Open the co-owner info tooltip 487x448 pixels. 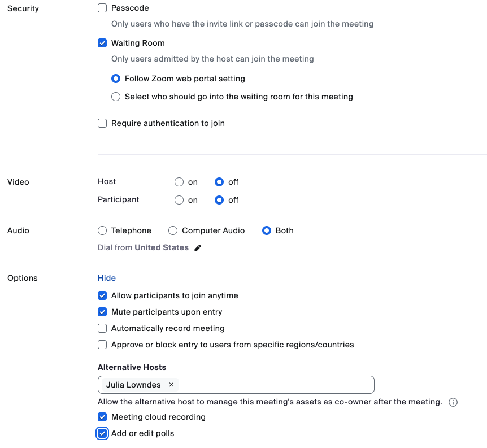(453, 402)
